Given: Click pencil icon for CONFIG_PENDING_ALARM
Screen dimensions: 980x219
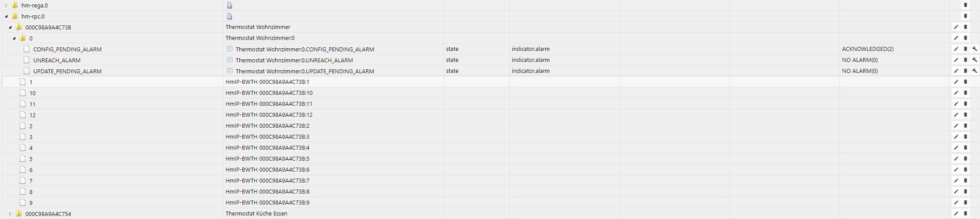Looking at the screenshot, I should coord(956,49).
